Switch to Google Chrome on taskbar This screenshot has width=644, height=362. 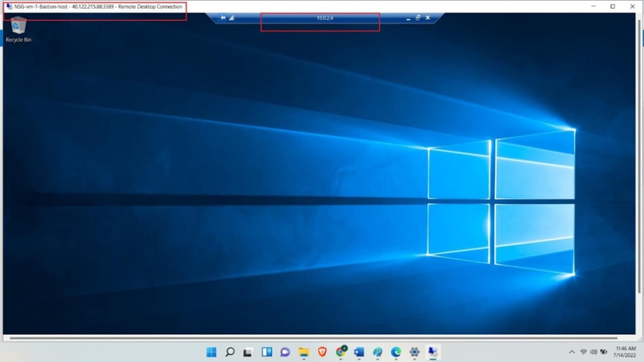pos(341,352)
